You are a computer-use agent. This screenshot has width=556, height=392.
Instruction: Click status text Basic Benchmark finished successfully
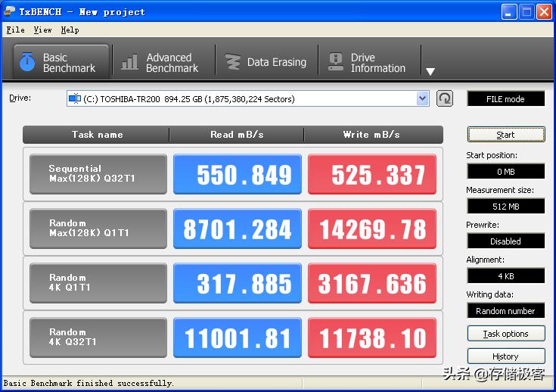(89, 383)
